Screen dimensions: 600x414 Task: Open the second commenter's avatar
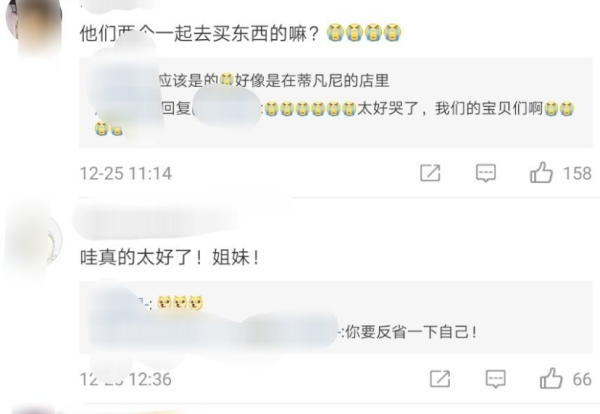pos(34,242)
